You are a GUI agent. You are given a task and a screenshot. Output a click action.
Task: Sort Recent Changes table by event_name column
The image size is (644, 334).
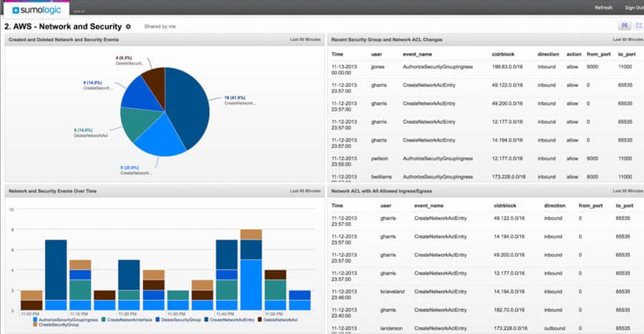point(417,54)
